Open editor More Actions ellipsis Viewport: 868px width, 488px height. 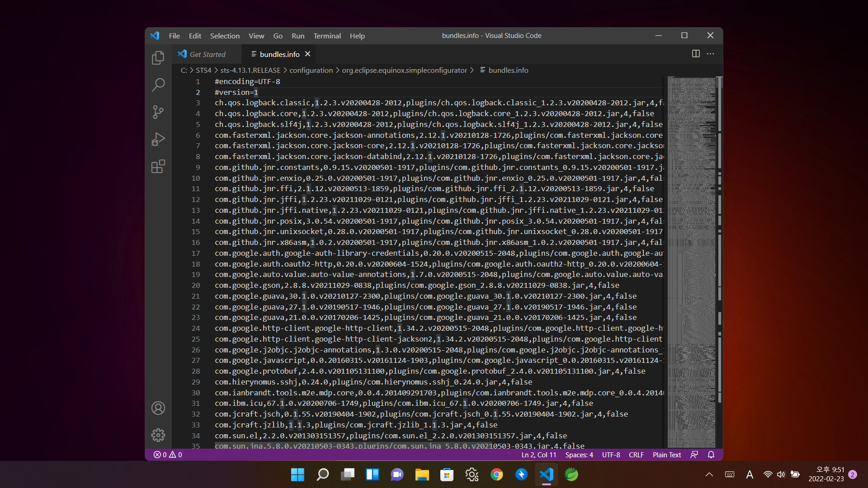[x=711, y=54]
